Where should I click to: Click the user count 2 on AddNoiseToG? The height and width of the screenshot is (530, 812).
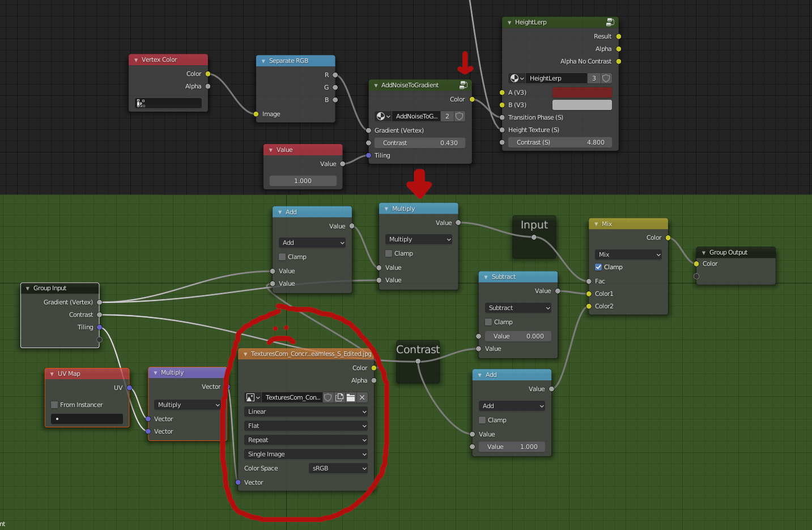447,116
